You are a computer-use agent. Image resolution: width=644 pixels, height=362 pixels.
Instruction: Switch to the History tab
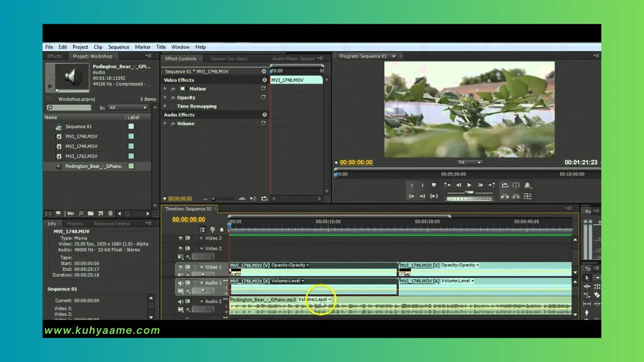[x=75, y=224]
